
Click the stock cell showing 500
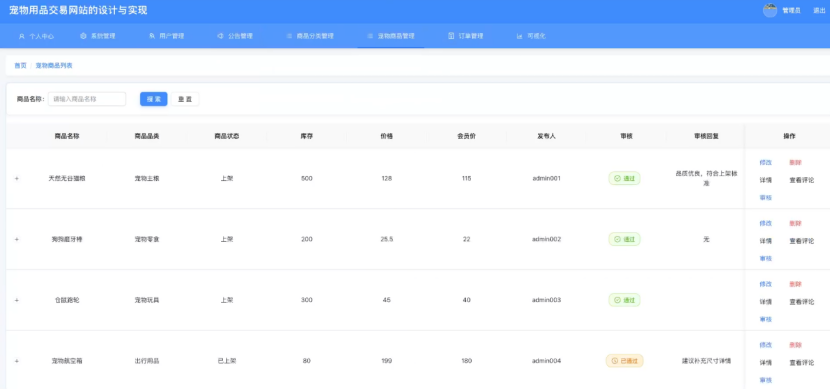point(306,179)
